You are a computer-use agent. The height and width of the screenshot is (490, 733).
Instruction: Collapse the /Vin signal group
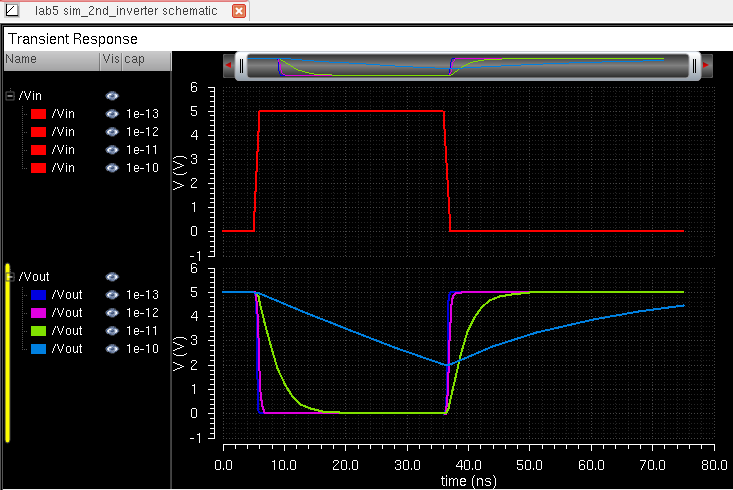(x=10, y=96)
